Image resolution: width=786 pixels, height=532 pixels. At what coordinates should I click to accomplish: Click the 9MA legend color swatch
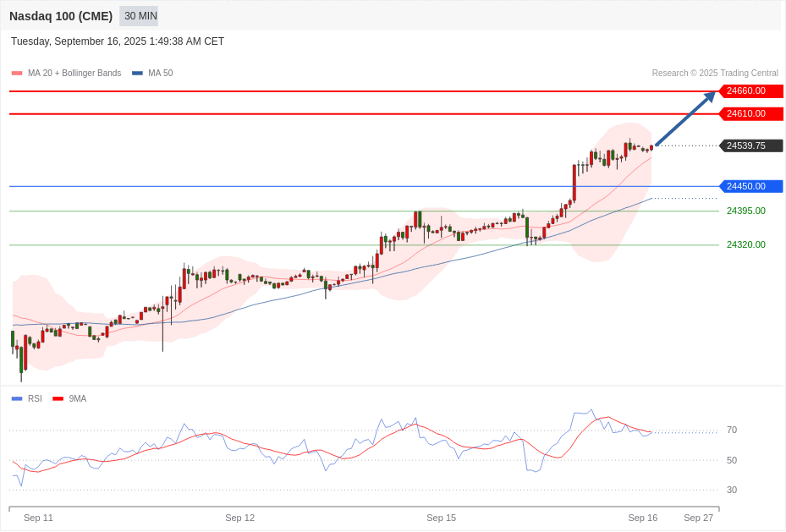click(x=58, y=398)
